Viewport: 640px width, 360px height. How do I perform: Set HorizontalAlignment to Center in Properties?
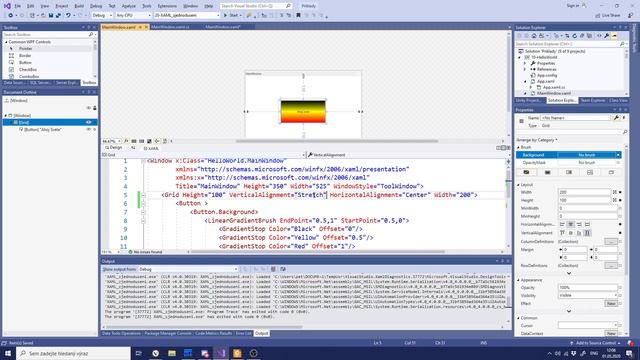pyautogui.click(x=571, y=224)
